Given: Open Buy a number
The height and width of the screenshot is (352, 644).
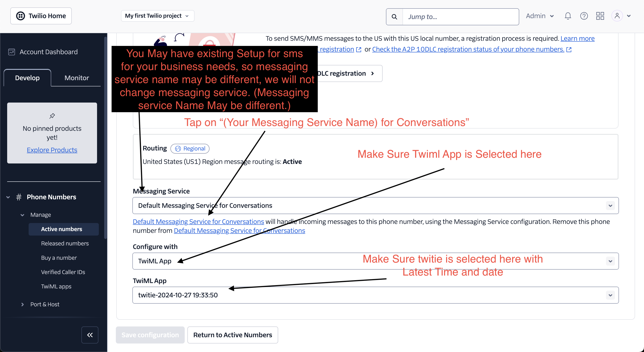Looking at the screenshot, I should (59, 258).
